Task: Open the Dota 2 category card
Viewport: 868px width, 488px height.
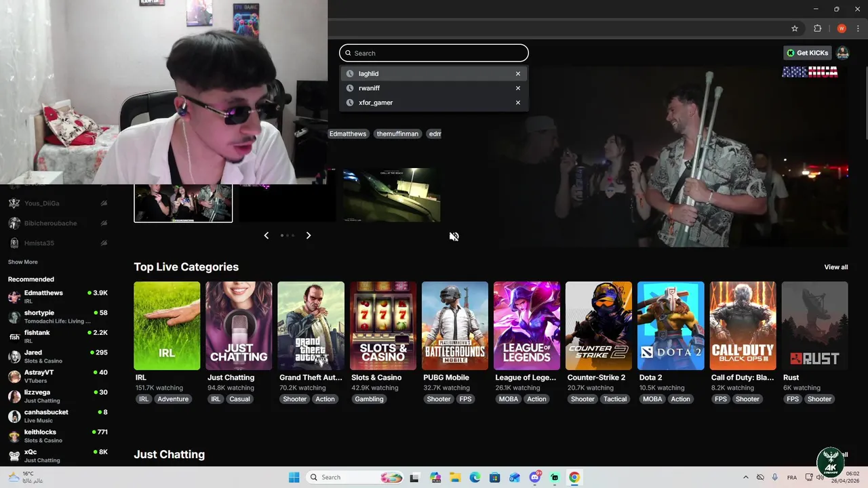Action: pos(671,325)
